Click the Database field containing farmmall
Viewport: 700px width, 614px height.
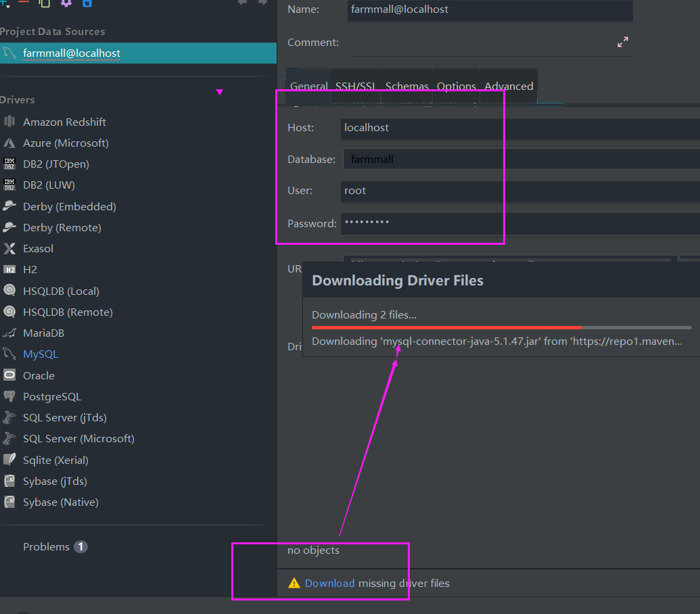521,159
